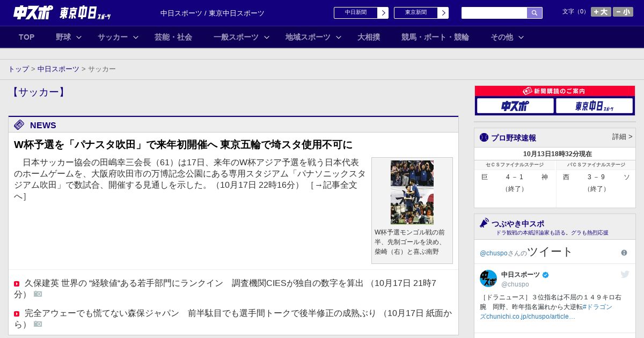Image resolution: width=644 pixels, height=338 pixels.
Task: Click 中日スポーツ breadcrumb link
Action: [58, 69]
